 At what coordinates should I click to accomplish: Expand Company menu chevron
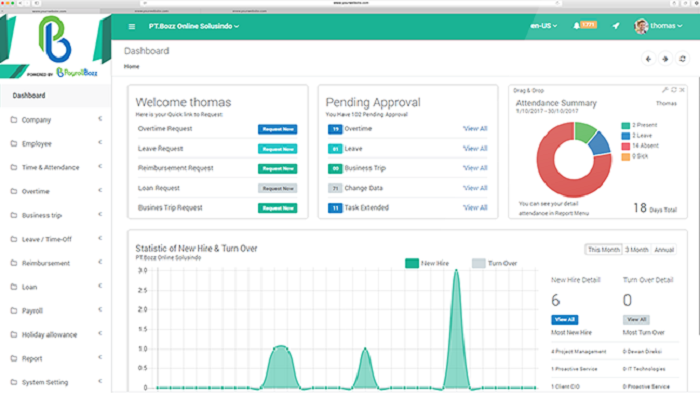click(x=100, y=119)
